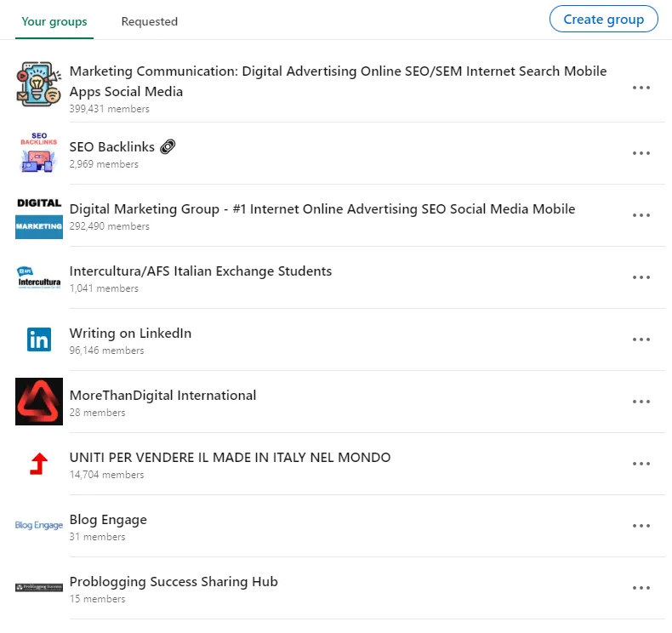Open three-dot menu for Problogging Success Hub

pyautogui.click(x=641, y=588)
